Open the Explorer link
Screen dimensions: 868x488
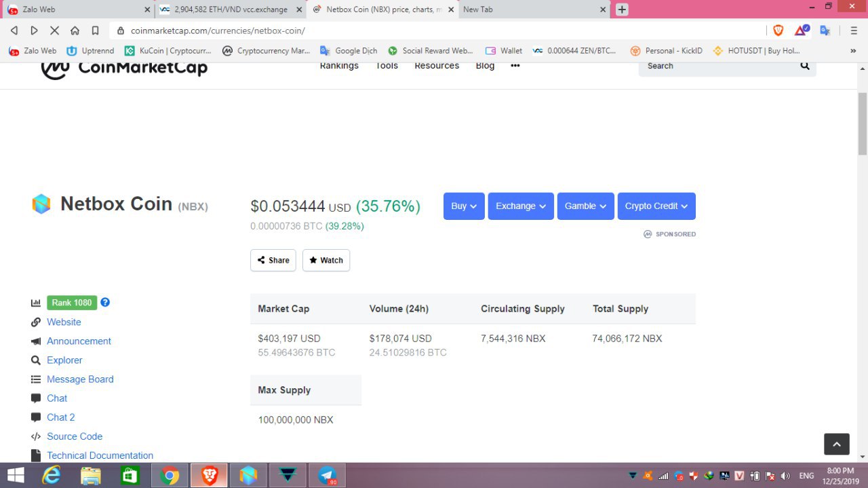click(x=64, y=360)
